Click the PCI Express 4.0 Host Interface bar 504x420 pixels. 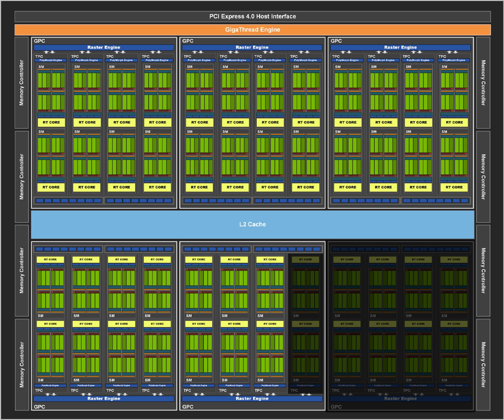[253, 17]
